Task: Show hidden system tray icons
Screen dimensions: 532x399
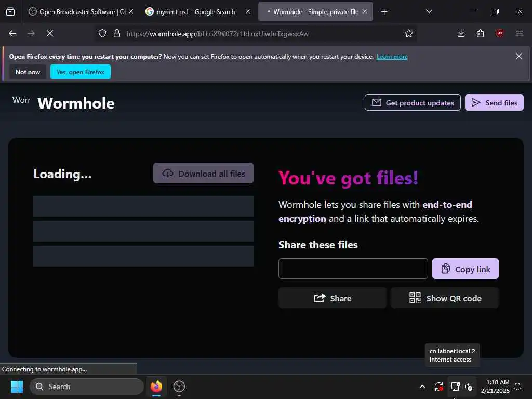Action: click(x=422, y=387)
